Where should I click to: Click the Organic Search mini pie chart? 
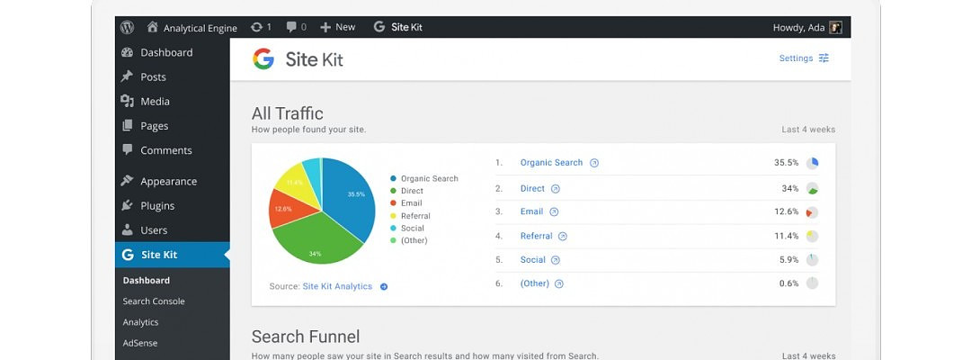812,164
